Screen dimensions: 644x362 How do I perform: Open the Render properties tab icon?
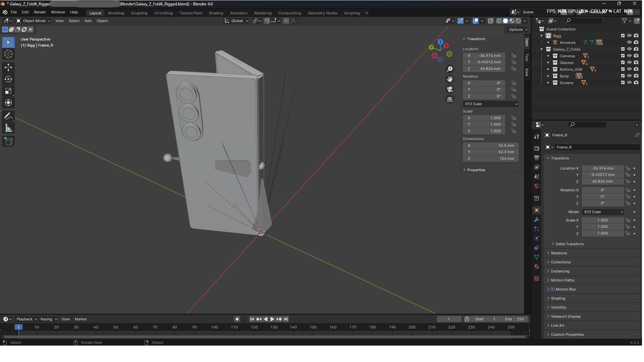(x=537, y=148)
